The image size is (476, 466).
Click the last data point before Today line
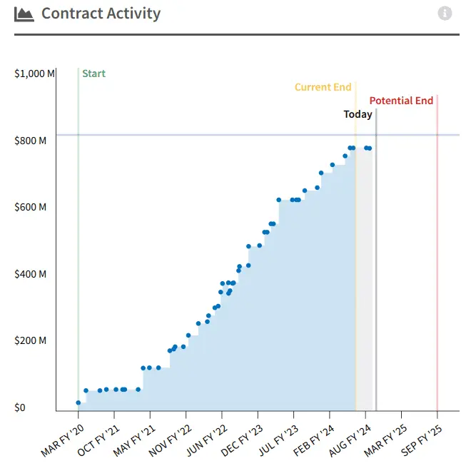[370, 148]
